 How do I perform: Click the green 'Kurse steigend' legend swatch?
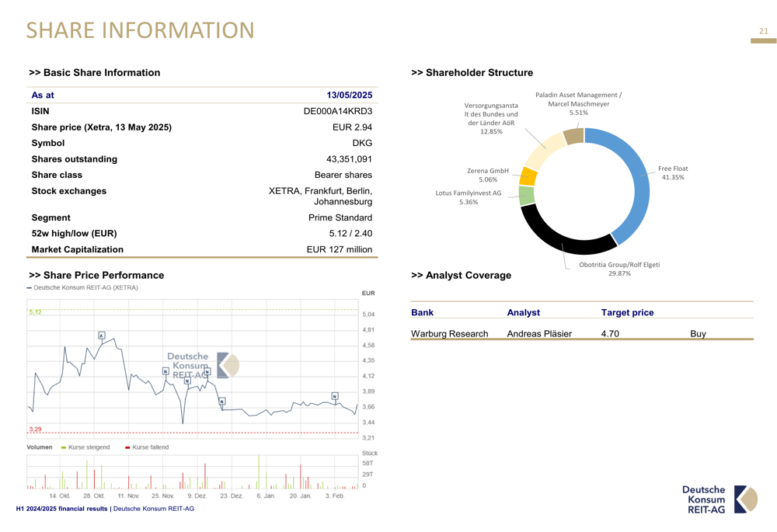[x=64, y=447]
